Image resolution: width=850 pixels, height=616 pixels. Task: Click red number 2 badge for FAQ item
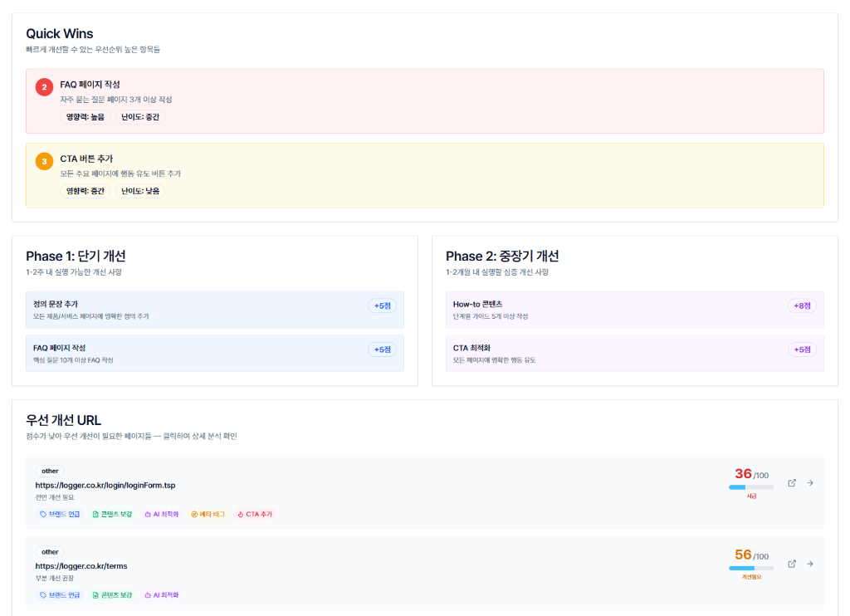(45, 86)
